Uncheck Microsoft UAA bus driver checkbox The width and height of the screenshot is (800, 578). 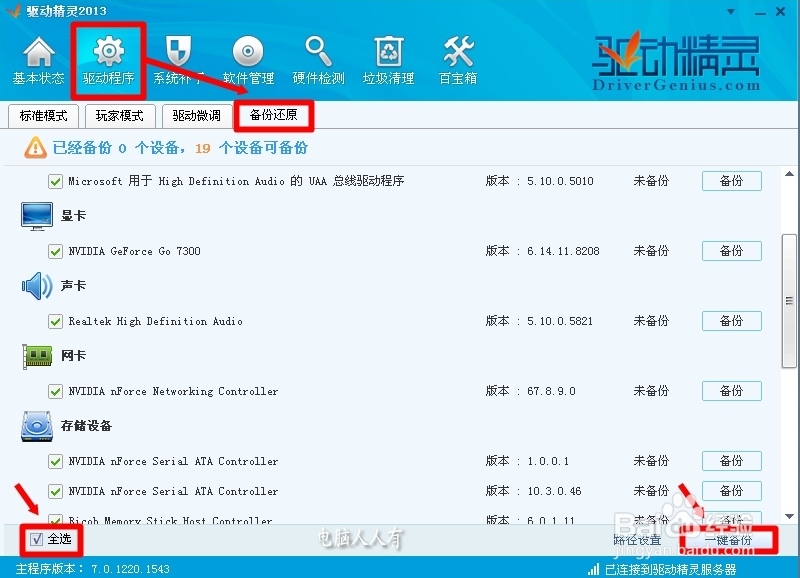pyautogui.click(x=55, y=181)
